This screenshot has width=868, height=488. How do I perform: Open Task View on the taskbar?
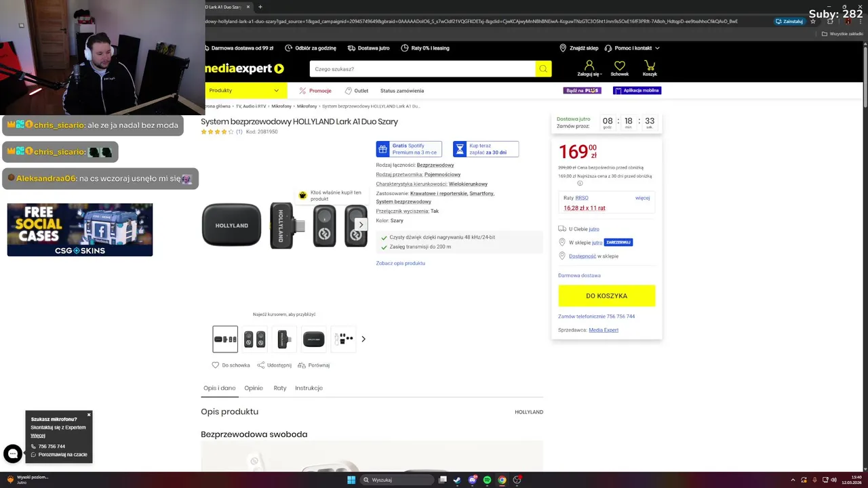point(442,480)
